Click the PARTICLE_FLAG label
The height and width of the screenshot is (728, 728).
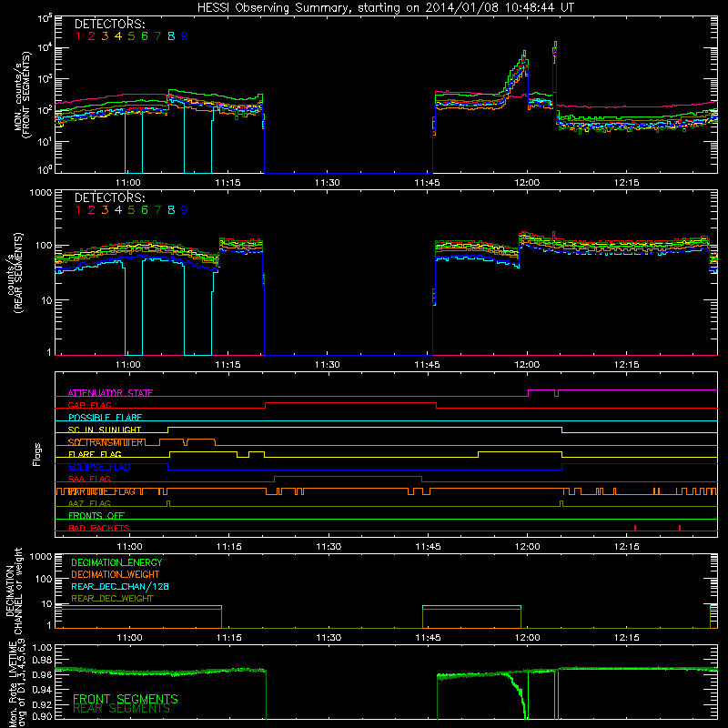[x=102, y=491]
